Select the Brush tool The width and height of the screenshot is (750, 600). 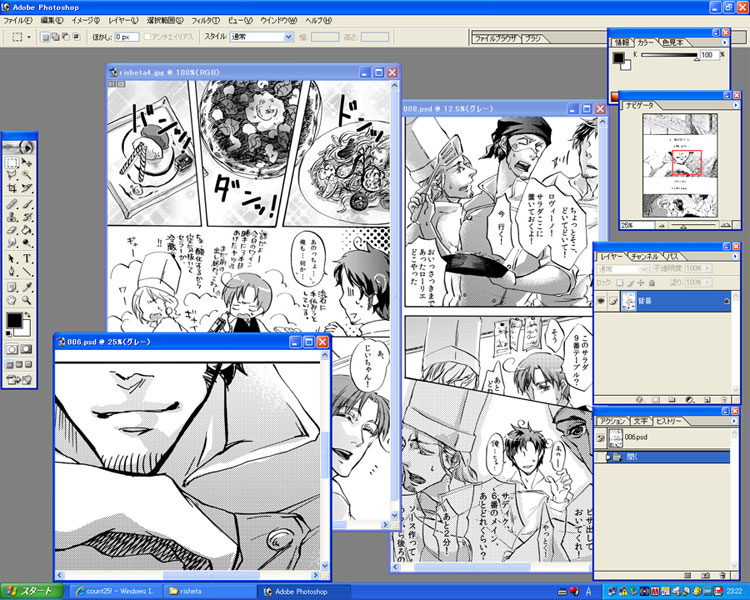27,204
